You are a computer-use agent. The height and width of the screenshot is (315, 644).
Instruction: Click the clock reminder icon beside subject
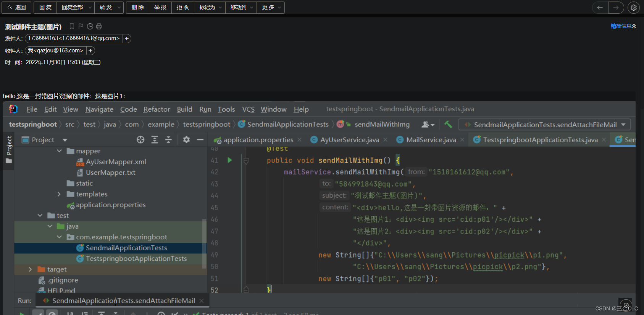tap(90, 26)
